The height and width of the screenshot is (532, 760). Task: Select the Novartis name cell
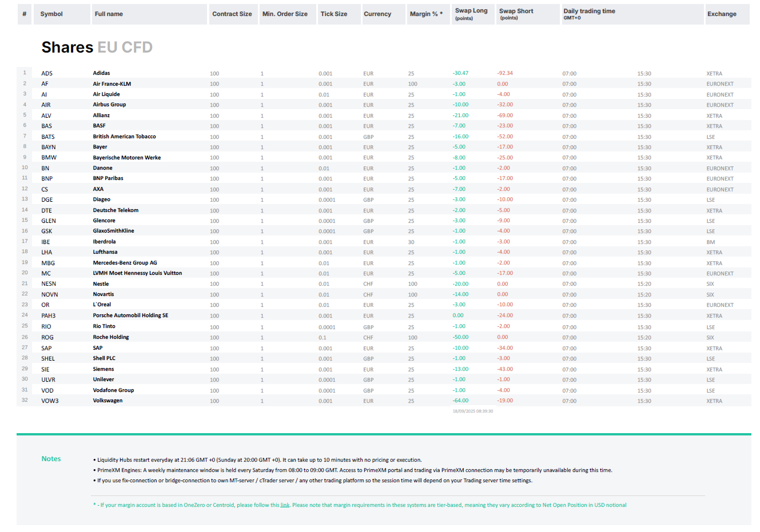104,294
